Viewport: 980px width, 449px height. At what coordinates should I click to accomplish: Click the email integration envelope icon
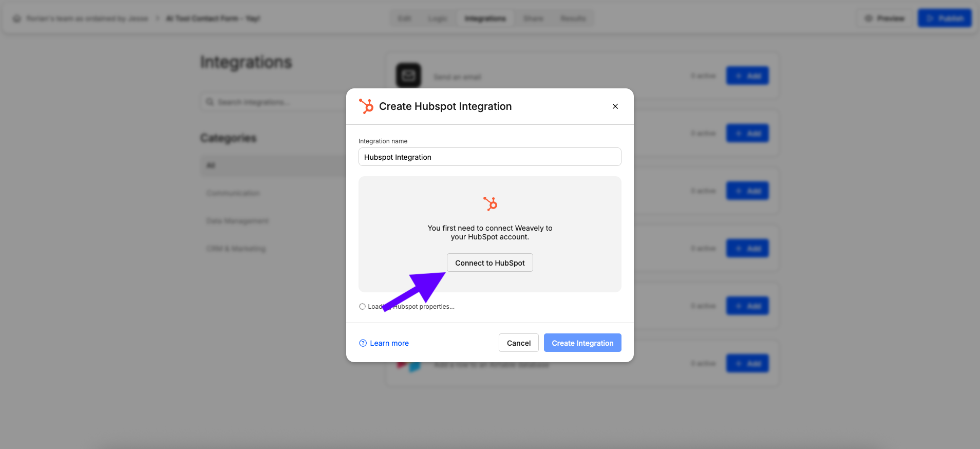click(x=408, y=76)
